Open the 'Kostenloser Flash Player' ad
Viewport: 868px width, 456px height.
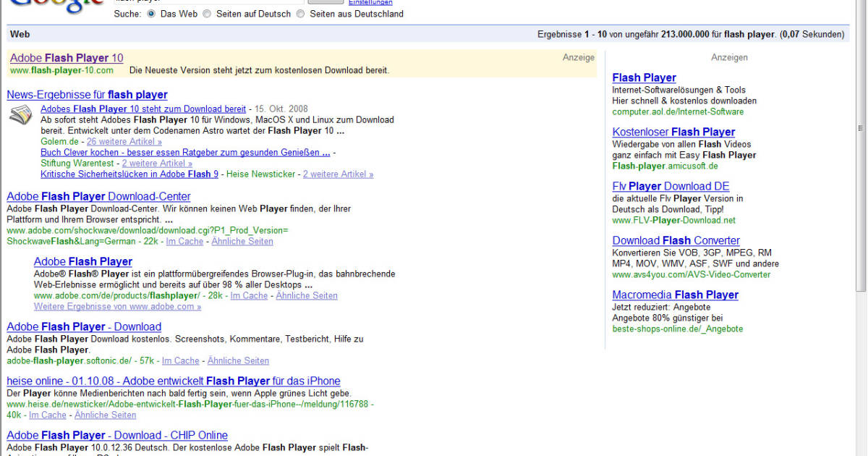click(x=673, y=132)
